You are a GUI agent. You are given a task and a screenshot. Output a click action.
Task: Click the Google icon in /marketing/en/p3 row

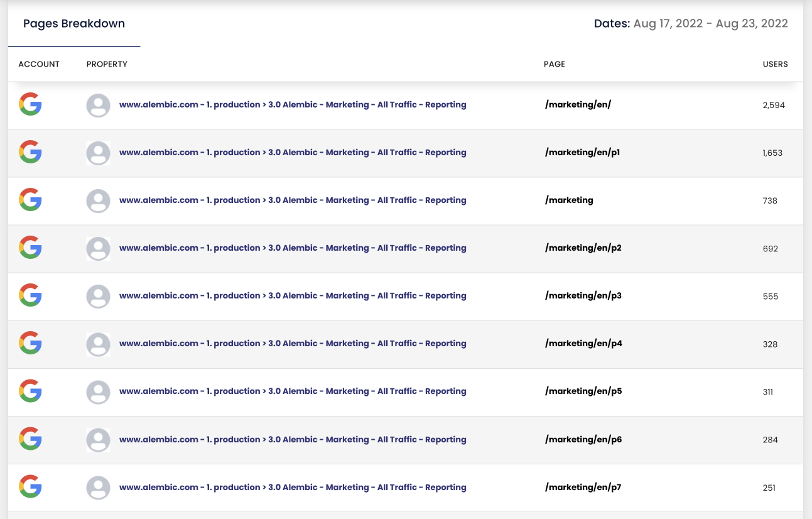[x=30, y=295]
